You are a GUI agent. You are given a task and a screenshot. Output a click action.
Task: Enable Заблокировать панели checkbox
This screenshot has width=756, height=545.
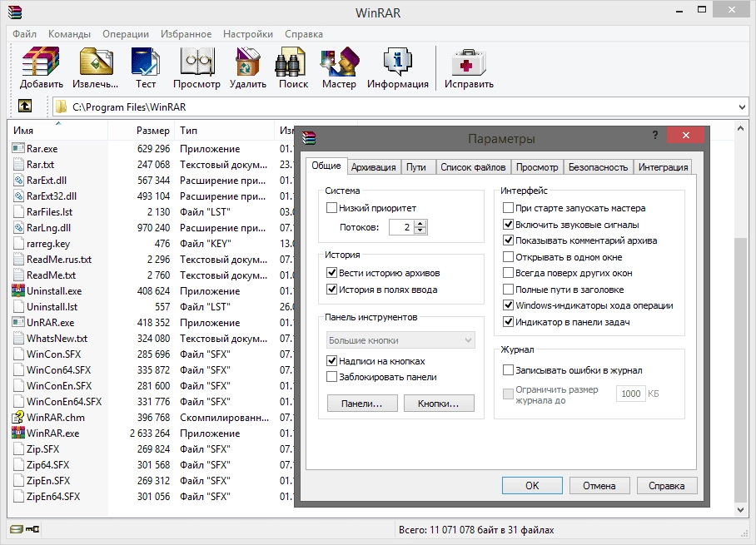click(x=331, y=376)
